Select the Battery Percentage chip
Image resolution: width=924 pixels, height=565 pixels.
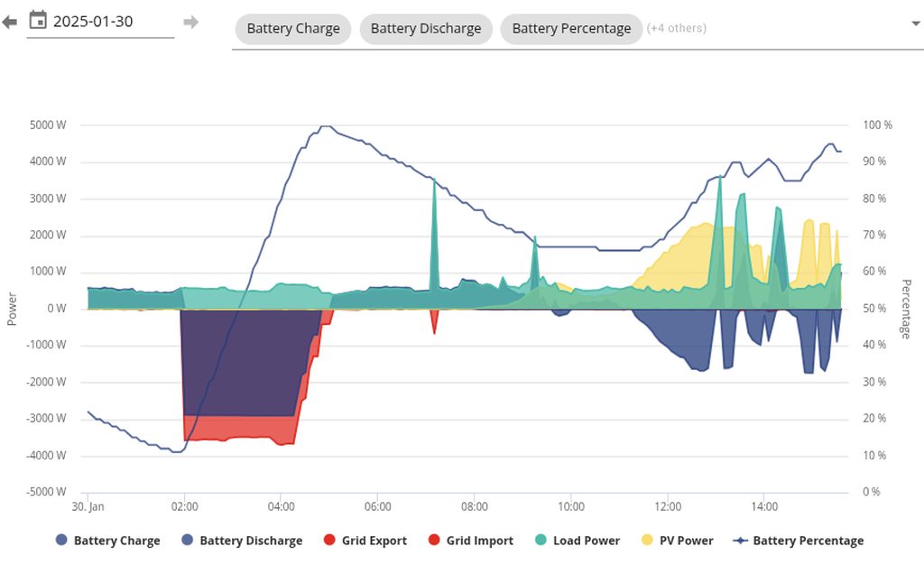(x=571, y=29)
